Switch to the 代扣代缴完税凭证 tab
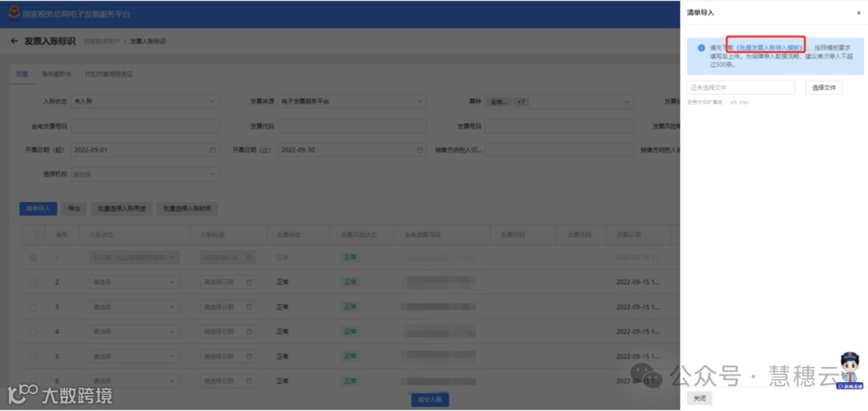The image size is (868, 411). click(x=108, y=74)
